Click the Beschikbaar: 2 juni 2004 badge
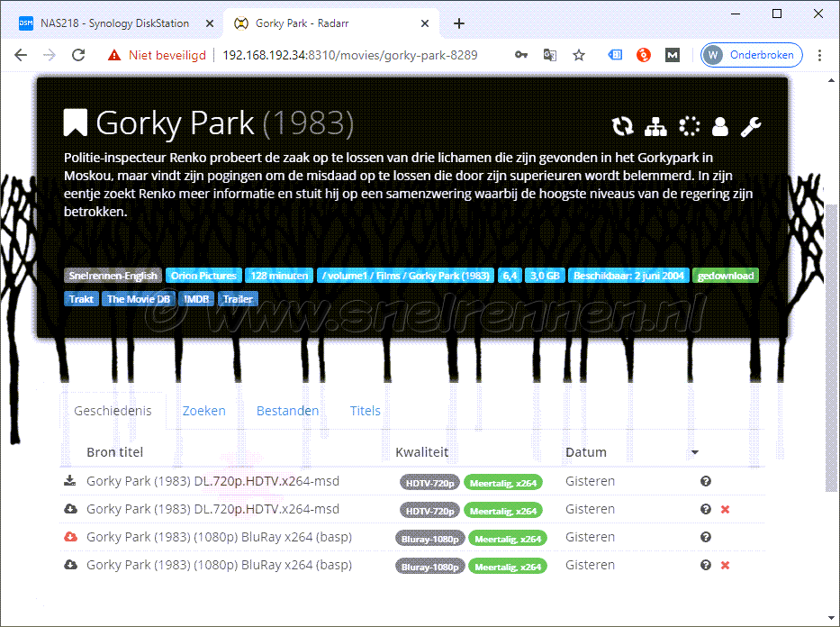840x627 pixels. [628, 276]
